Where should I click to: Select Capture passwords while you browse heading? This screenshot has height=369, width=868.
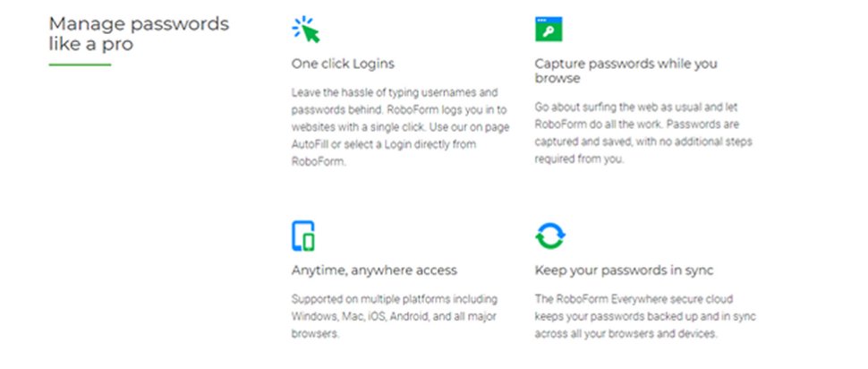pos(625,71)
